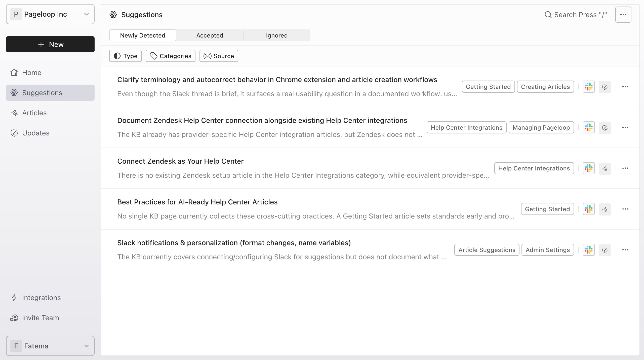Screen dimensions: 644x360
Task: Click the Creating Articles tag
Action: [x=545, y=87]
